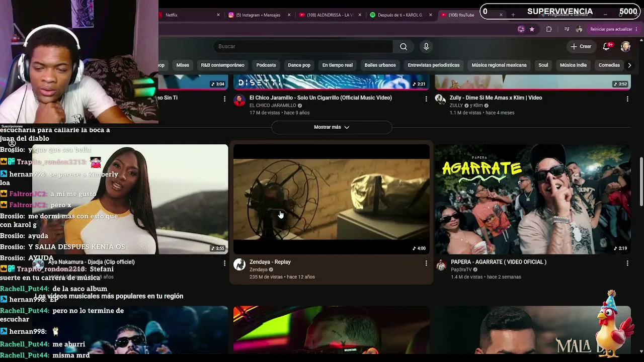Go to the Pap3raTV channel name link
644x362 pixels.
pos(461,269)
